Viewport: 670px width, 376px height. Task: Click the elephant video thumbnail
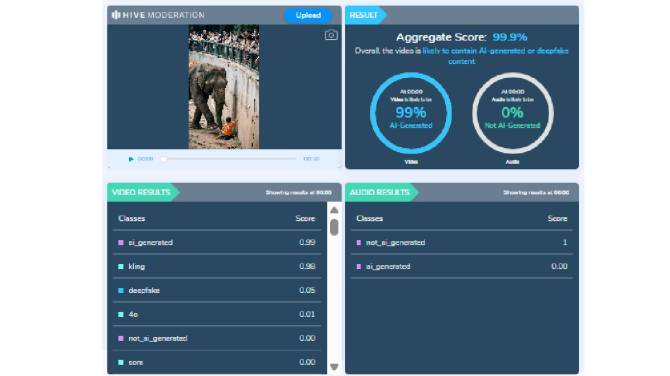224,87
